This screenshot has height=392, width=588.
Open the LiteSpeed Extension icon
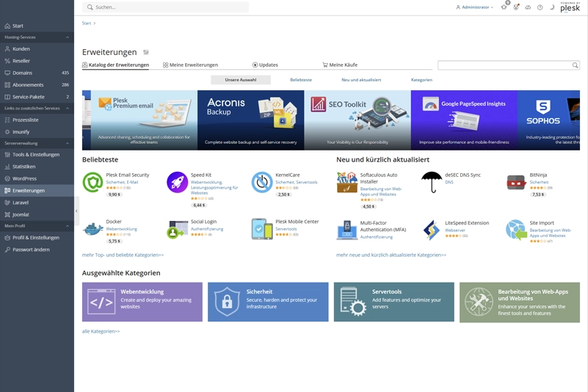[x=432, y=230]
